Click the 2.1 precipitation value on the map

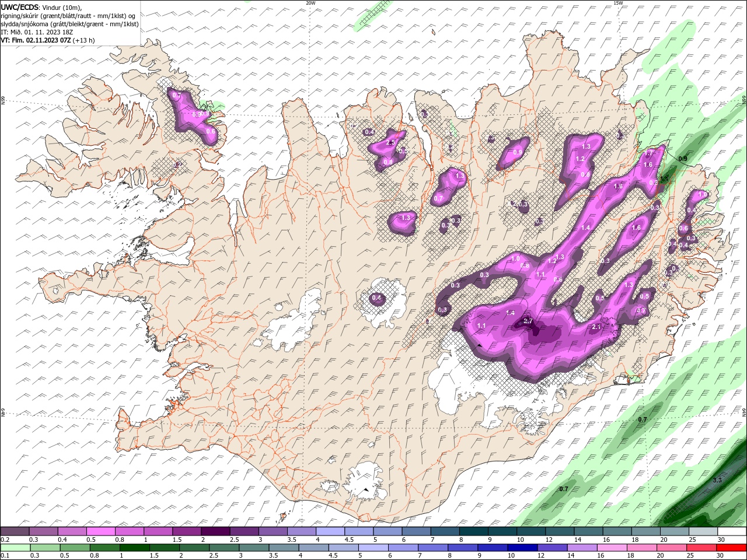tap(596, 327)
